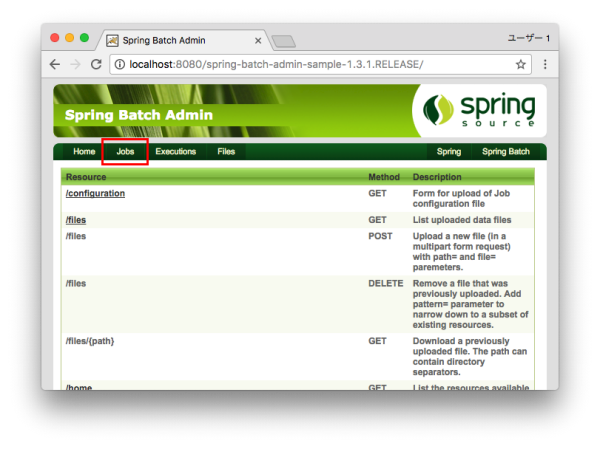
Task: Go back with the browser back arrow
Action: coord(55,64)
